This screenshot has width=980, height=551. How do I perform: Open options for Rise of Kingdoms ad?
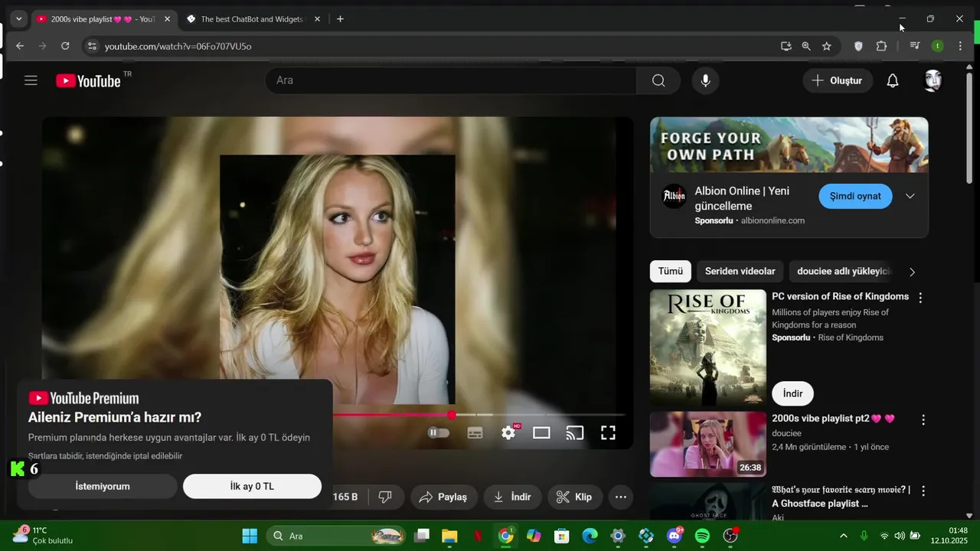click(920, 298)
